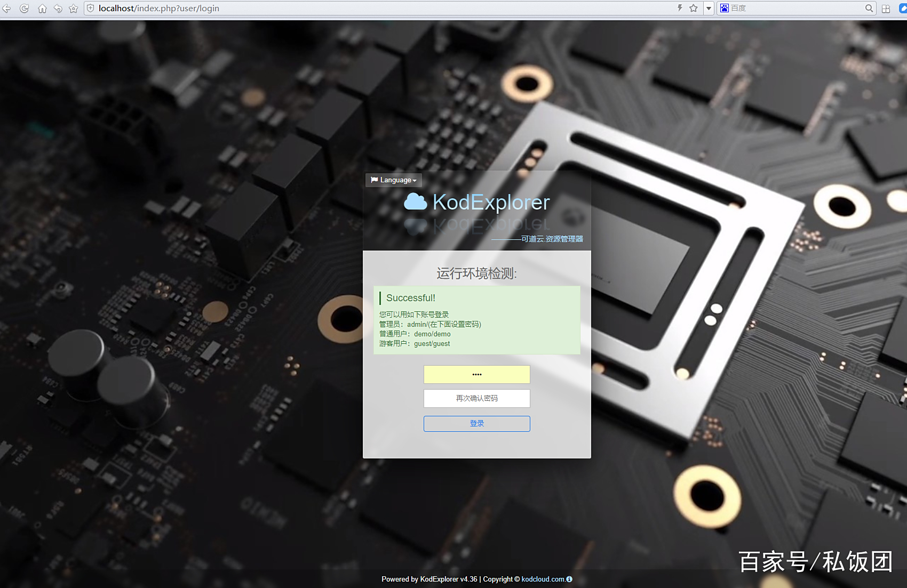
Task: Open the Baidu search engine selector
Action: point(725,8)
